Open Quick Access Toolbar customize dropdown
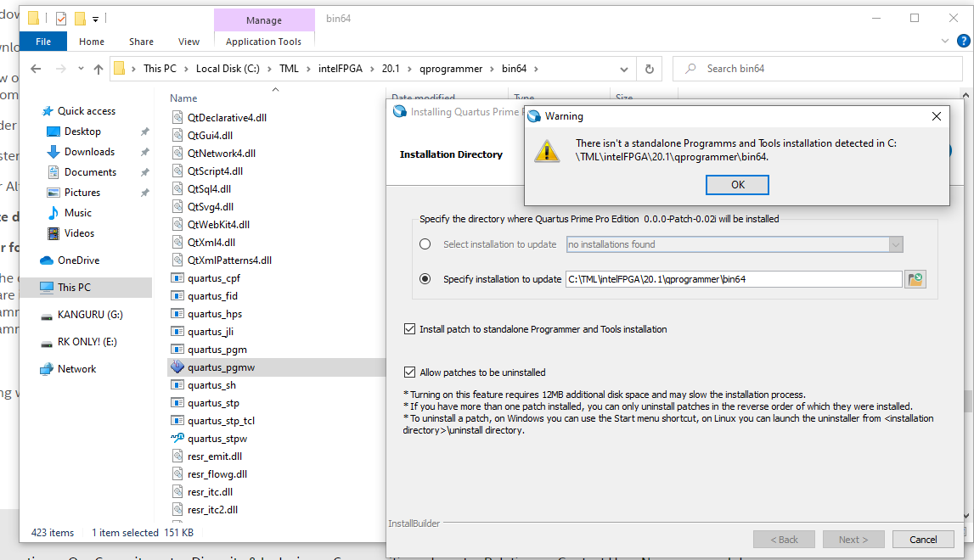The height and width of the screenshot is (560, 974). [96, 20]
